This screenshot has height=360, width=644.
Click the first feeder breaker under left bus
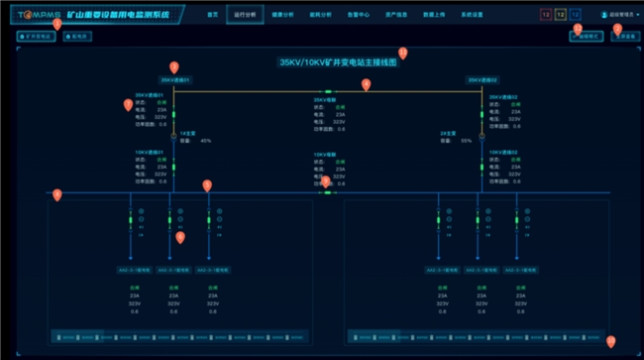tap(131, 220)
